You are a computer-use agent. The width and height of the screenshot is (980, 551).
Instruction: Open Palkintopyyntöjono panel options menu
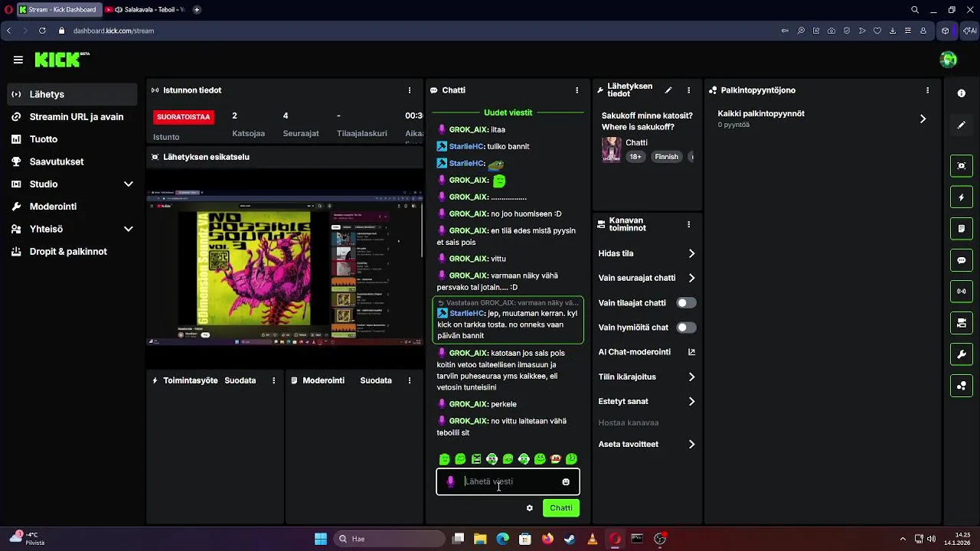click(x=928, y=90)
